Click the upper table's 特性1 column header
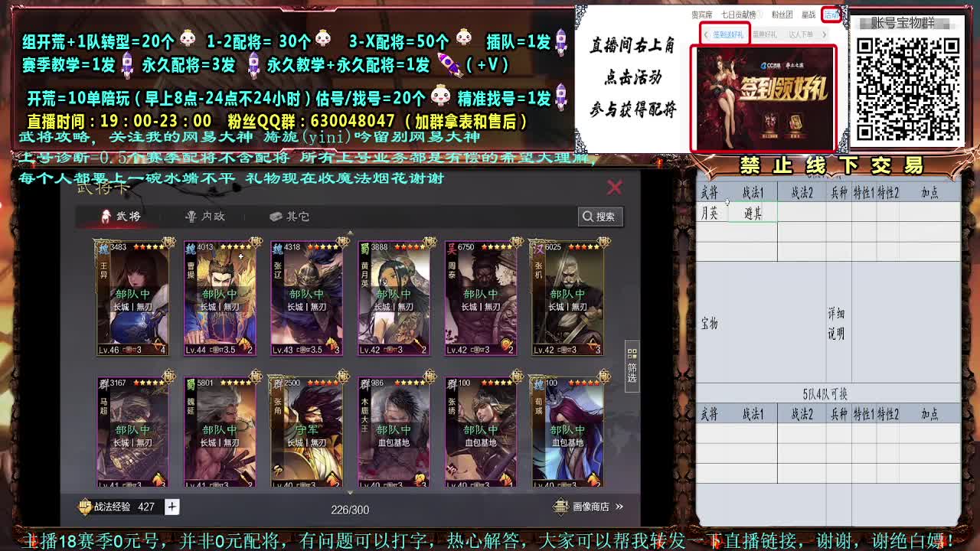The image size is (980, 551). coord(864,193)
